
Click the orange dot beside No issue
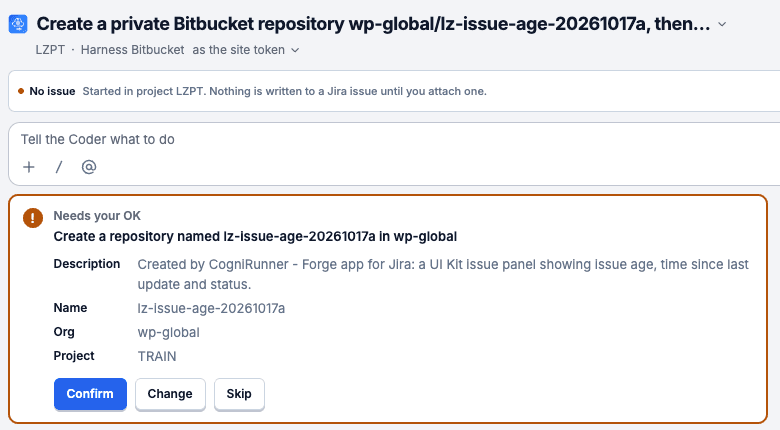point(21,91)
